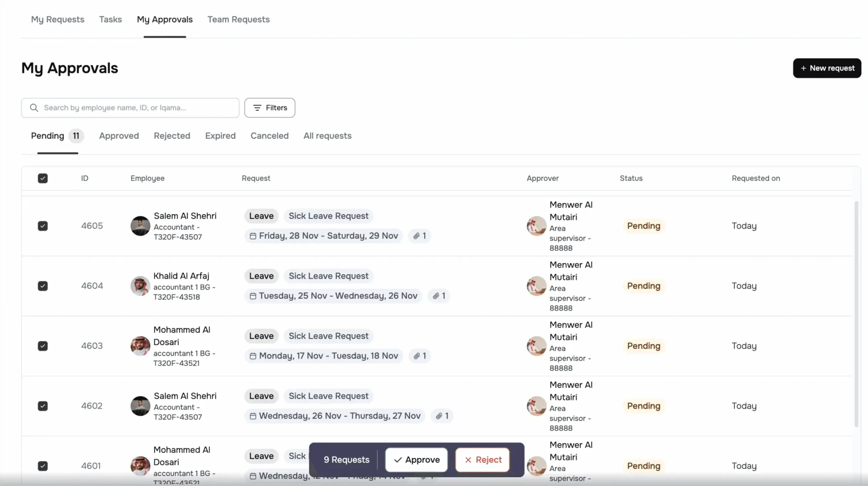Reject the selected requests
Image resolution: width=868 pixels, height=486 pixels.
pos(483,459)
